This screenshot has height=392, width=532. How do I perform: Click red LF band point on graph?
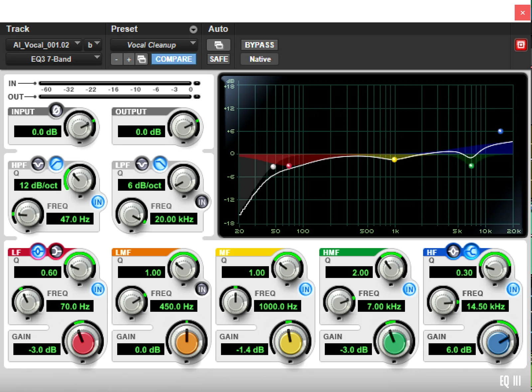point(289,166)
